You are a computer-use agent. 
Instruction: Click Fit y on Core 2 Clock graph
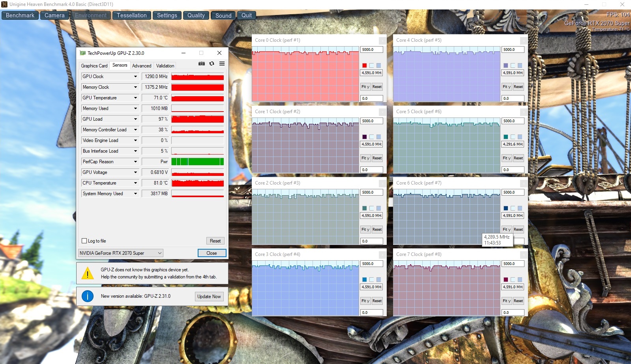[365, 230]
